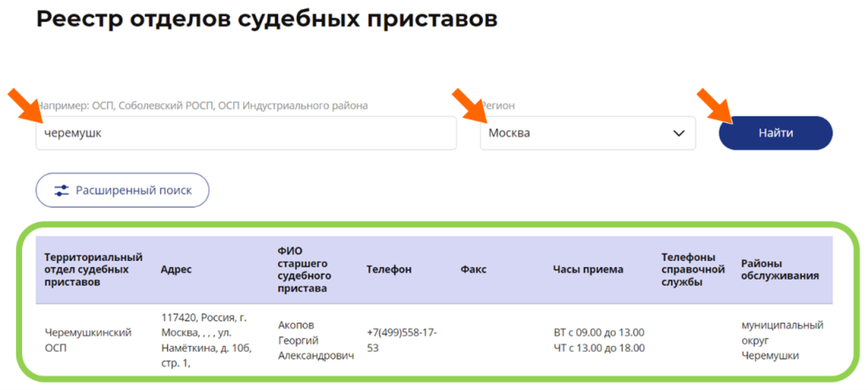Image resolution: width=868 pixels, height=390 pixels.
Task: Select the address cell "ул. Намёткина, д. 10б"
Action: point(207,341)
